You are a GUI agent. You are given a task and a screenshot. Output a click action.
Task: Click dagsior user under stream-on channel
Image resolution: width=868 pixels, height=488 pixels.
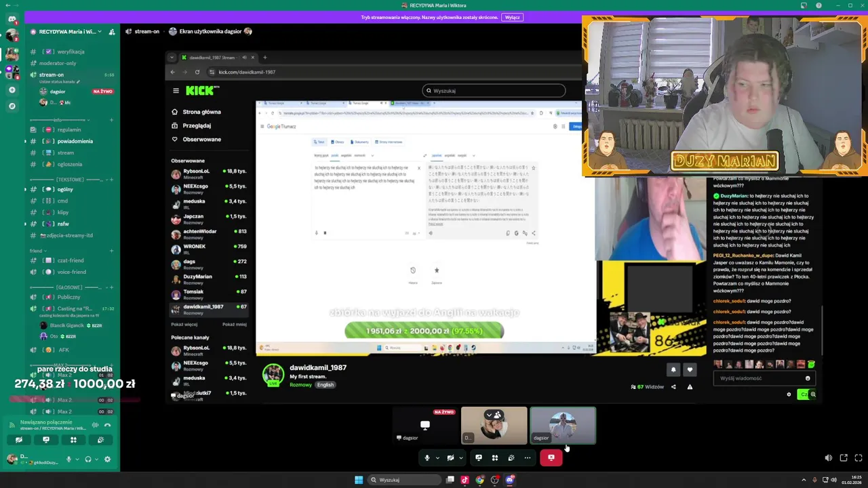click(58, 91)
